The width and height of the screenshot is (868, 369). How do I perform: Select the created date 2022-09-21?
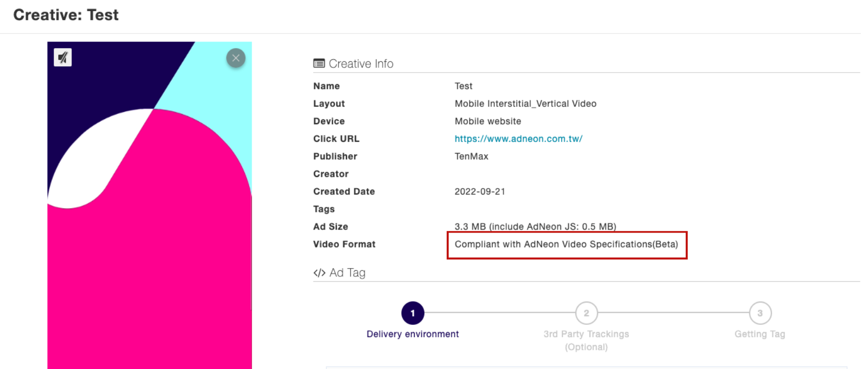point(480,192)
